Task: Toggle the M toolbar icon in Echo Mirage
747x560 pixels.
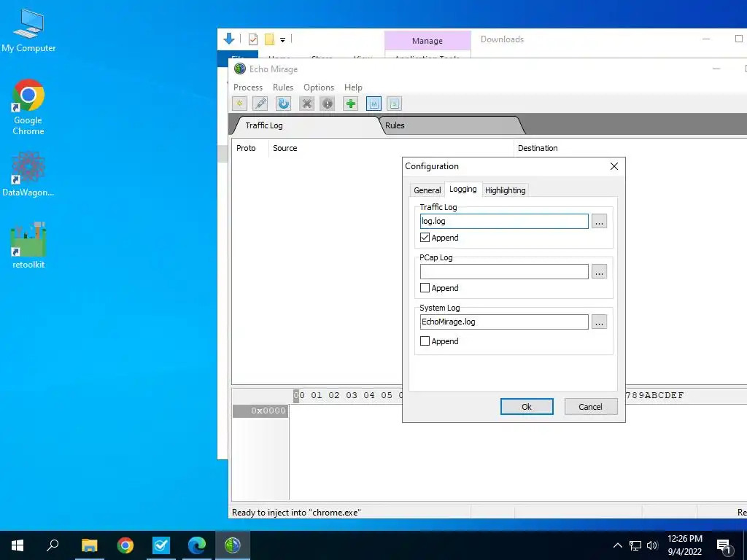Action: click(x=373, y=104)
